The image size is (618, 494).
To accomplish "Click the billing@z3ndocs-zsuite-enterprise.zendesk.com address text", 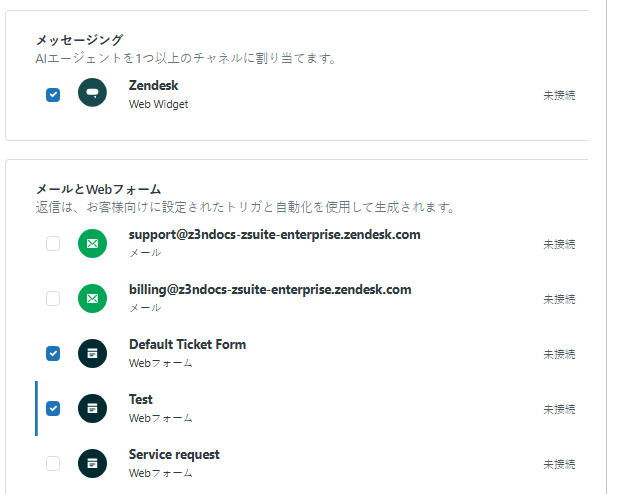I will (x=270, y=290).
